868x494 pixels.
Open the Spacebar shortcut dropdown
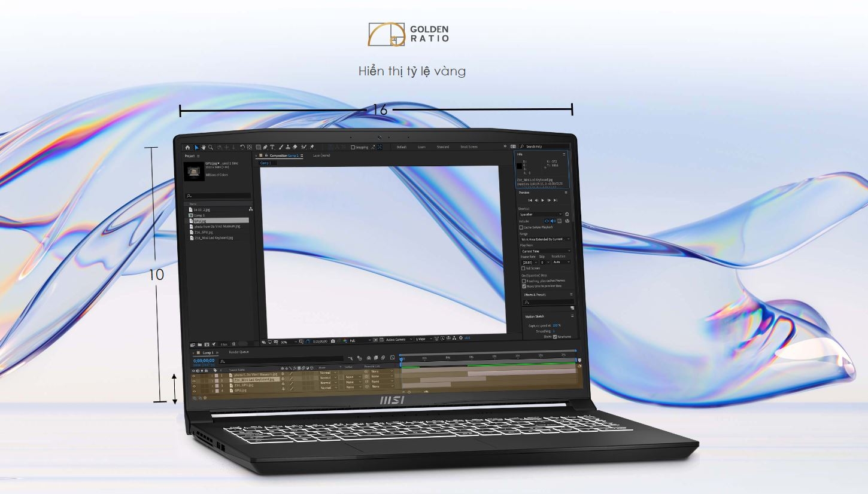[541, 214]
